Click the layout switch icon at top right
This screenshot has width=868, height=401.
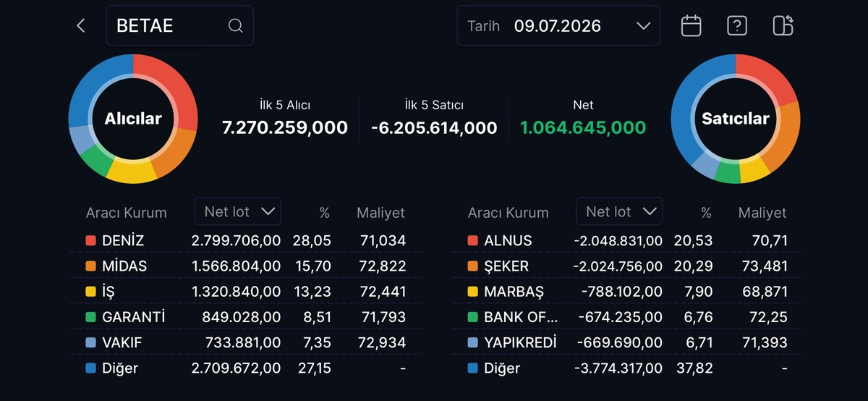[783, 25]
